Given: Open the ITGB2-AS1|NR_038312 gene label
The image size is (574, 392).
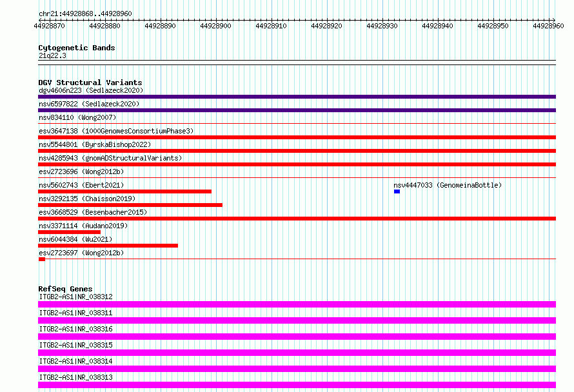Looking at the screenshot, I should tap(75, 297).
